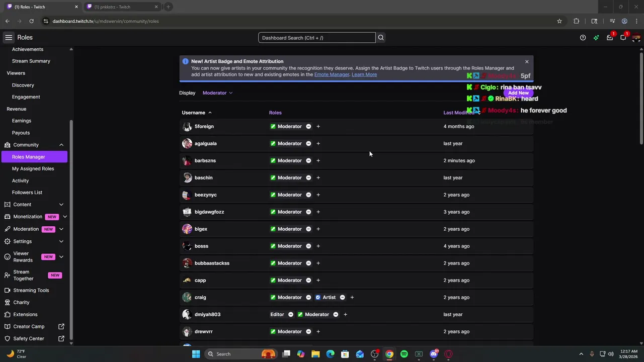The image size is (644, 362).
Task: Remove Moderator role from 5foreign
Action: click(308, 127)
